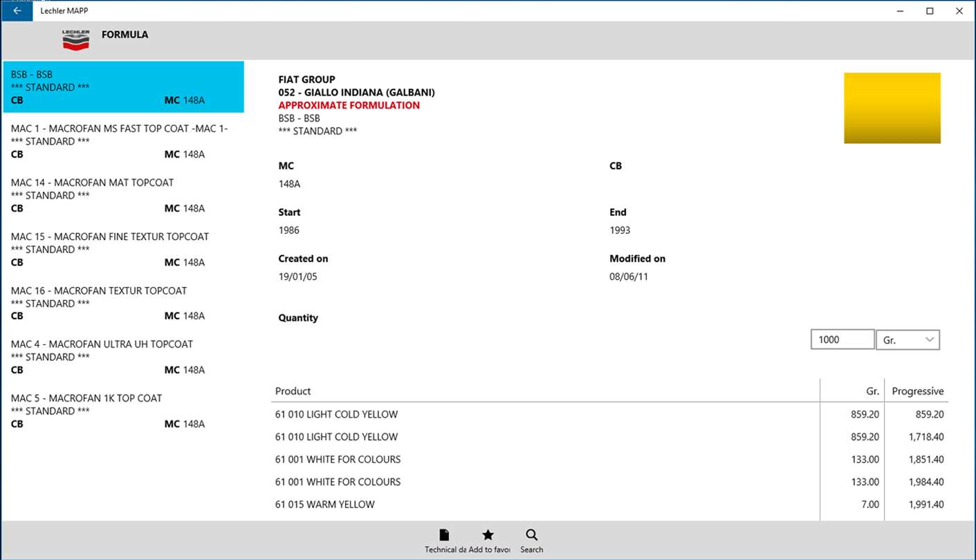Click the MC value 148A in details
The width and height of the screenshot is (976, 560).
pos(289,184)
